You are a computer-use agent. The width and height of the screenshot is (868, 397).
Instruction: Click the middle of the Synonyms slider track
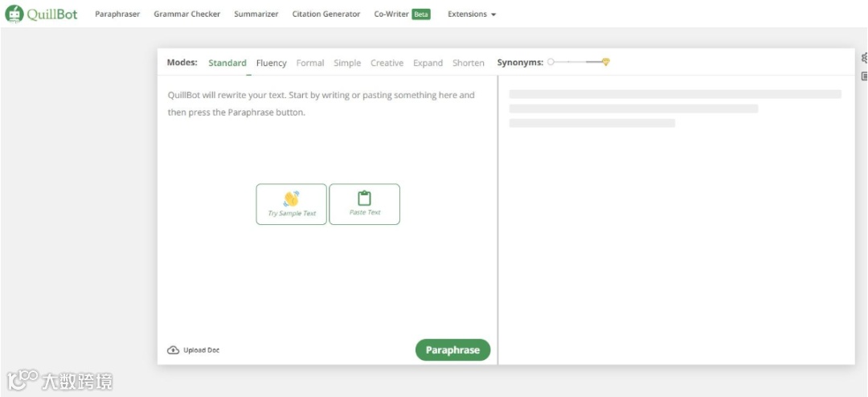577,62
